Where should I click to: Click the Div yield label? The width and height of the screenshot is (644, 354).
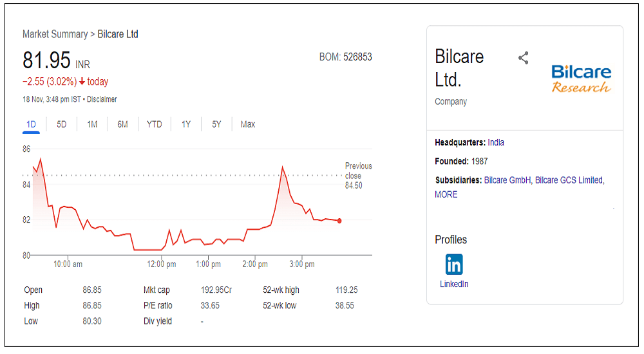[x=158, y=321]
